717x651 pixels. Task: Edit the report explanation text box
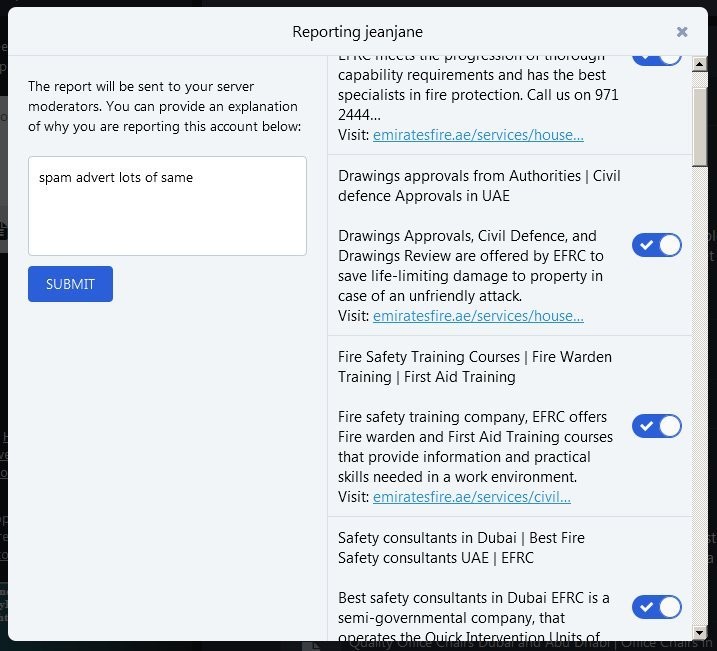point(167,206)
